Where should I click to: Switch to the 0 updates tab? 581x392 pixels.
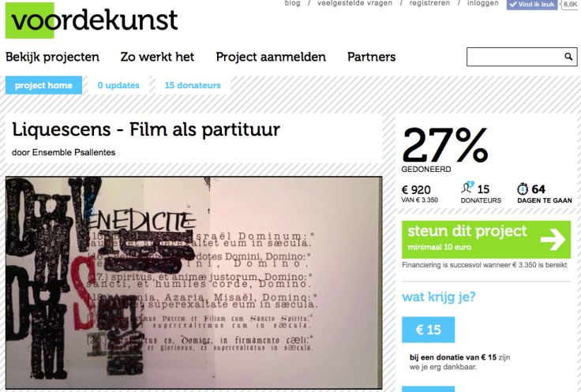(118, 85)
